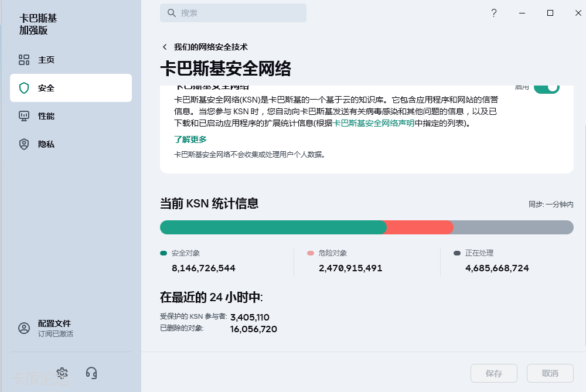Select 性能 in the sidebar
The height and width of the screenshot is (392, 586).
[46, 116]
